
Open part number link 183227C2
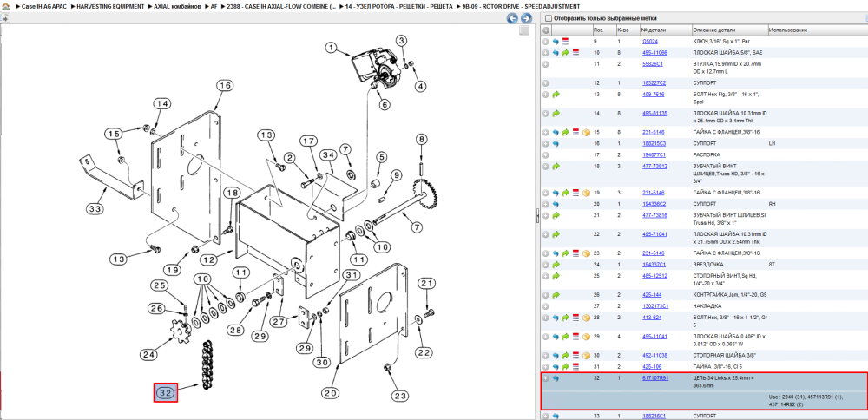pyautogui.click(x=654, y=83)
